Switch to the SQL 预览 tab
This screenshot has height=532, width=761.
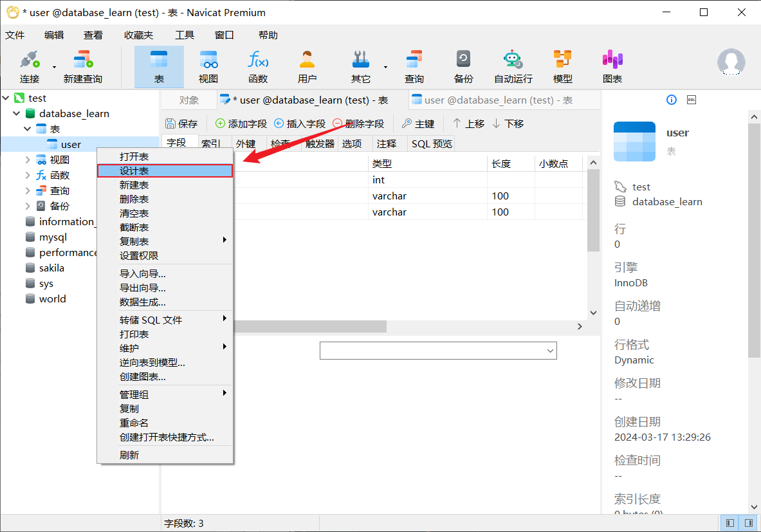(432, 143)
